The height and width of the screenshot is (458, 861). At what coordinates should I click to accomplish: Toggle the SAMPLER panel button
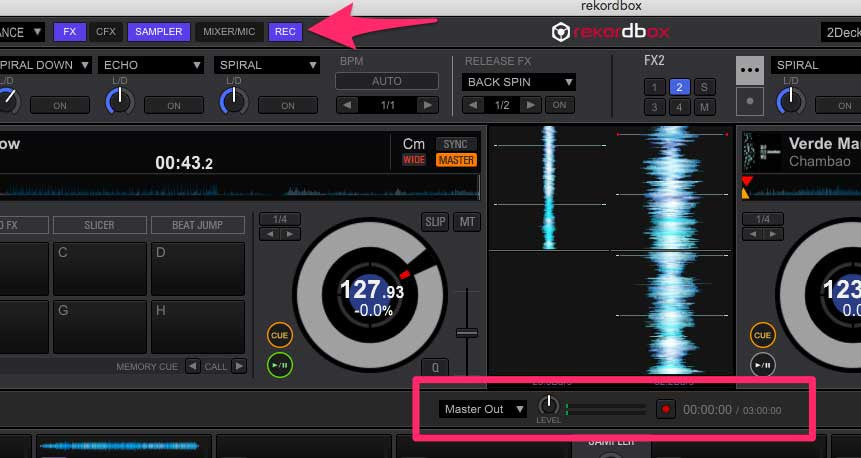[159, 32]
